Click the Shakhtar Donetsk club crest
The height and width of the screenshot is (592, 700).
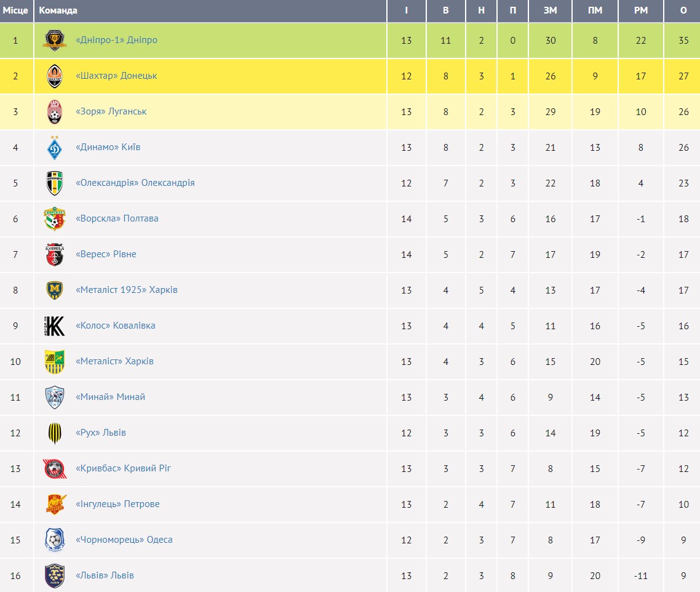point(55,76)
